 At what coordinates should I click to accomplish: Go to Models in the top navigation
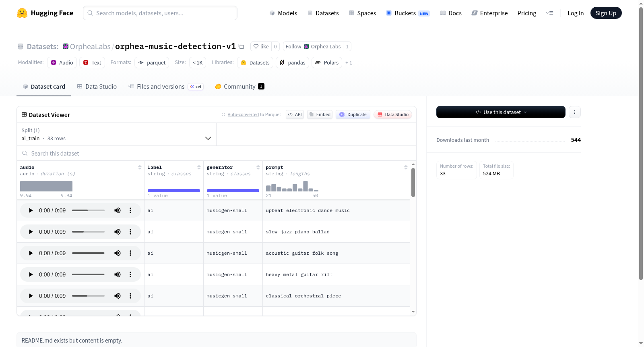coord(283,13)
